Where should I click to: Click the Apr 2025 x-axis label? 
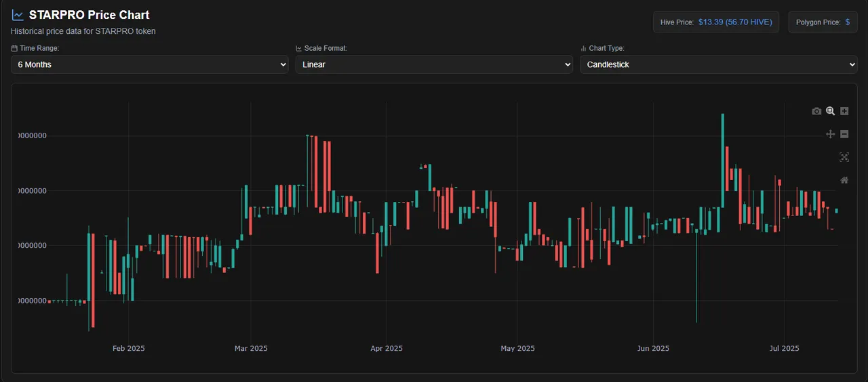387,349
